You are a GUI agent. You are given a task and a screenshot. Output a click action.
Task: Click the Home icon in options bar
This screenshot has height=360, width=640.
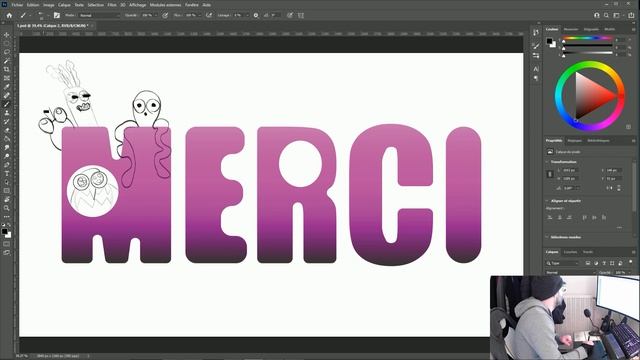pyautogui.click(x=9, y=15)
